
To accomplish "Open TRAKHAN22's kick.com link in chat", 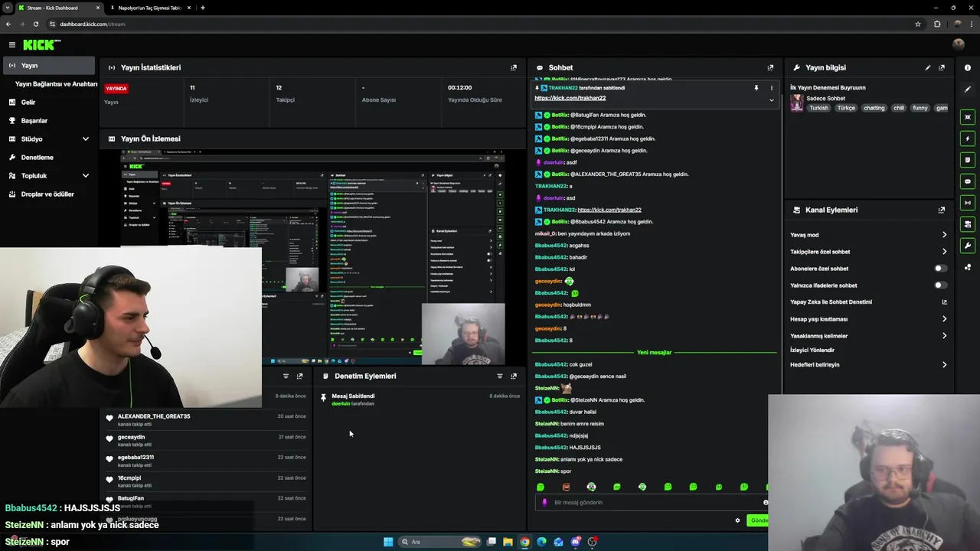I will 609,210.
